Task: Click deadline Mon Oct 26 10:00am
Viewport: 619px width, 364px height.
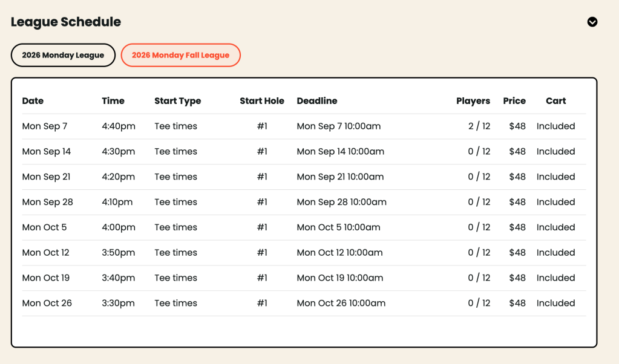Action: point(341,303)
